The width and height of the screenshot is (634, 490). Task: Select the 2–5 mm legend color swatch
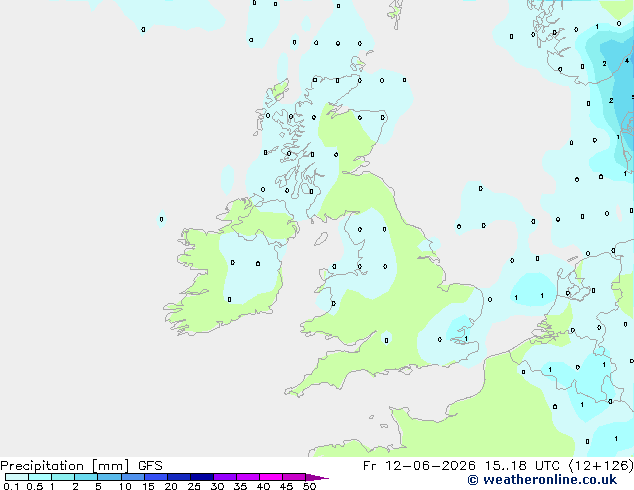(86, 477)
